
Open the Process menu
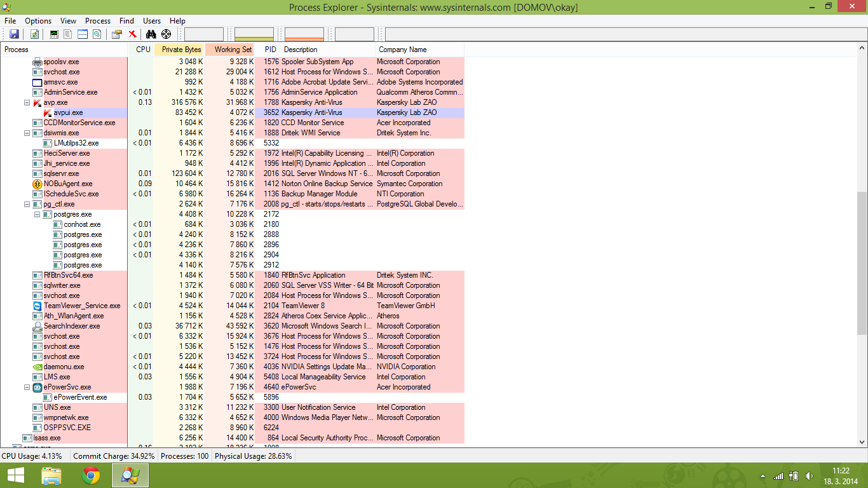98,21
